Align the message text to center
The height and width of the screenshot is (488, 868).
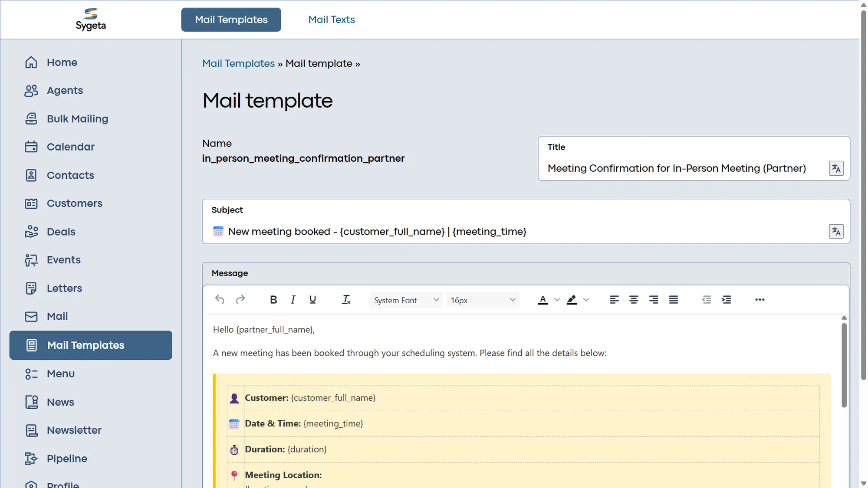coord(634,299)
